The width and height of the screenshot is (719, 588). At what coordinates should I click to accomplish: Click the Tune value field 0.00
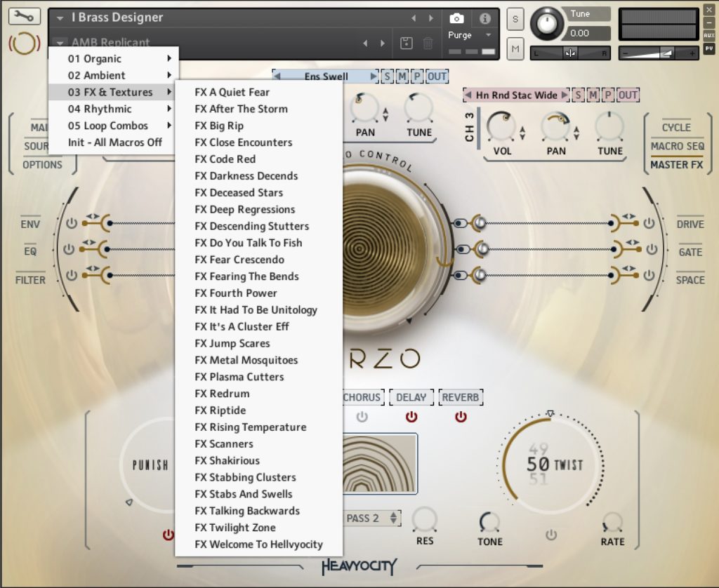(x=588, y=33)
